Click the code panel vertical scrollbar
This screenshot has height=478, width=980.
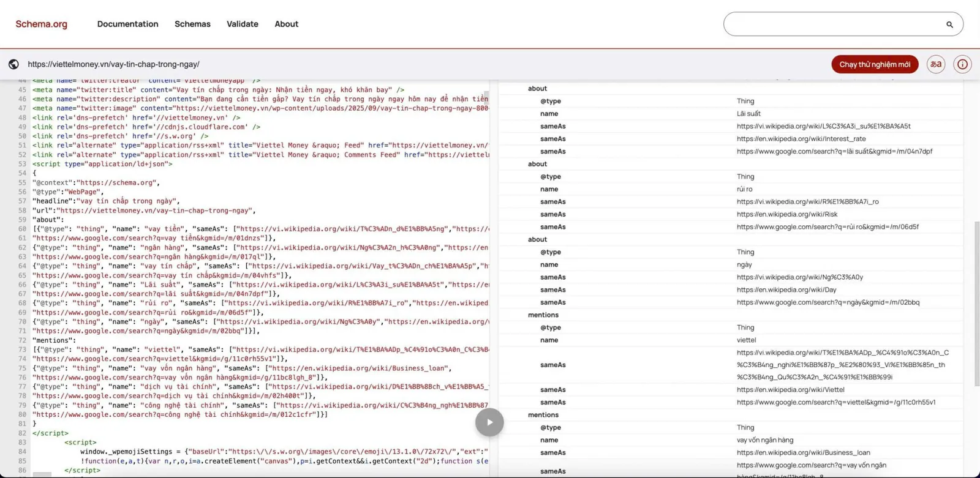point(487,98)
